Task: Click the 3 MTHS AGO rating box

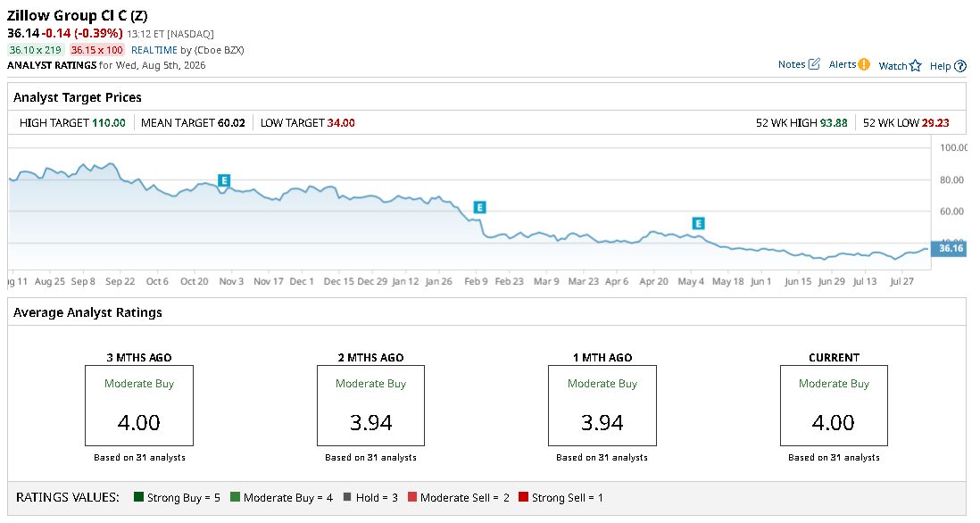Action: (x=139, y=405)
